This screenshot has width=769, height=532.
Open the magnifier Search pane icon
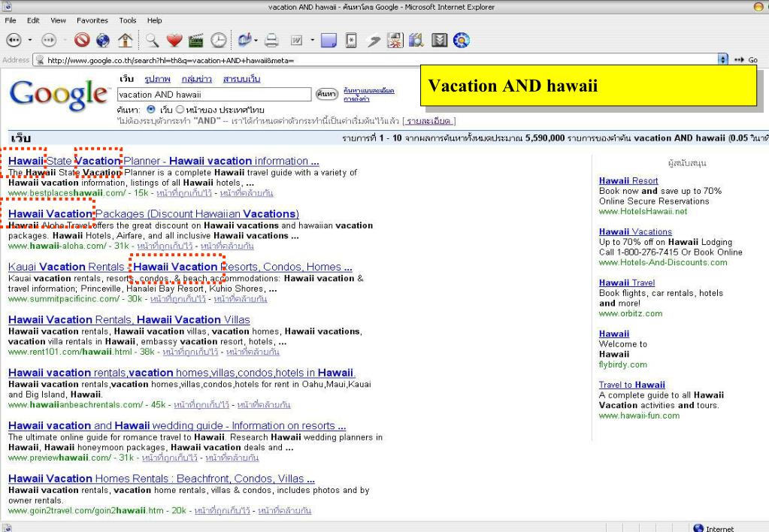coord(152,40)
